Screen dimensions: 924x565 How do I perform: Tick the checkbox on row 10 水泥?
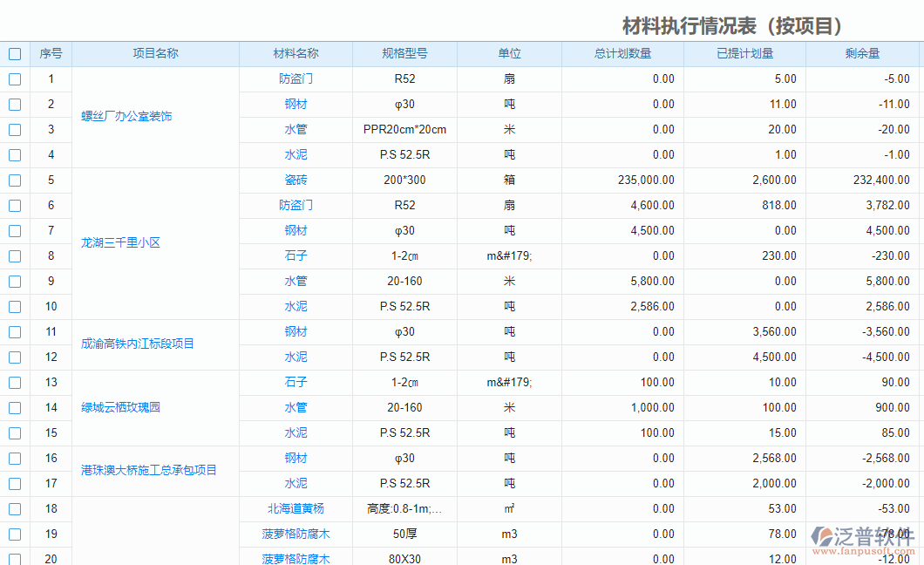14,306
